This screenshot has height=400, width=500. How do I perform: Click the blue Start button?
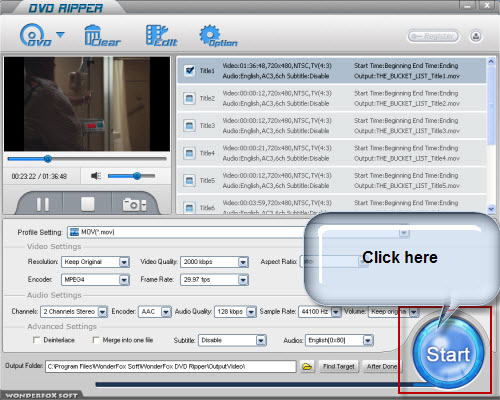tap(448, 354)
